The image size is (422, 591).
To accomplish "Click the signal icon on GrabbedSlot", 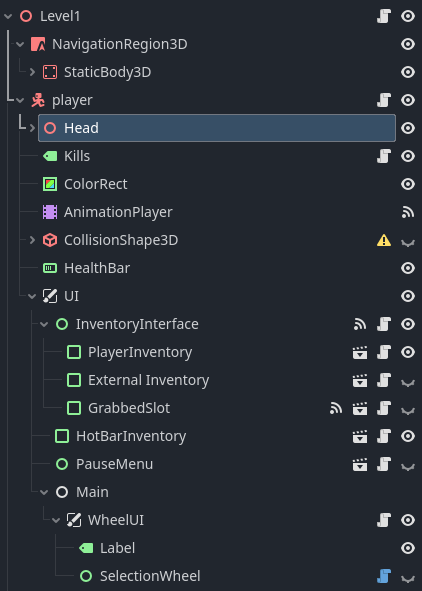I will tap(336, 408).
